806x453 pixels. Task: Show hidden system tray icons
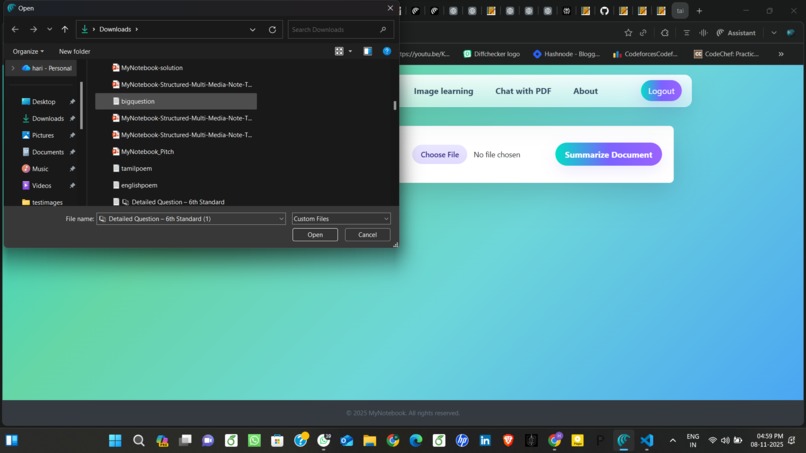point(672,440)
